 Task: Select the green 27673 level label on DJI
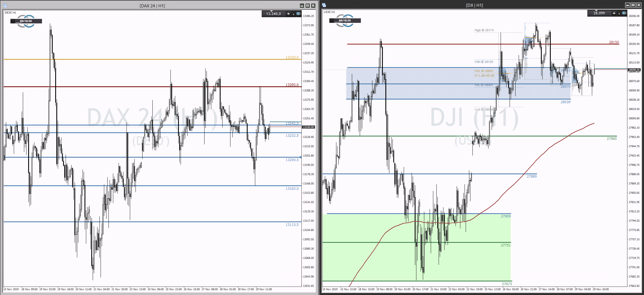click(x=507, y=284)
